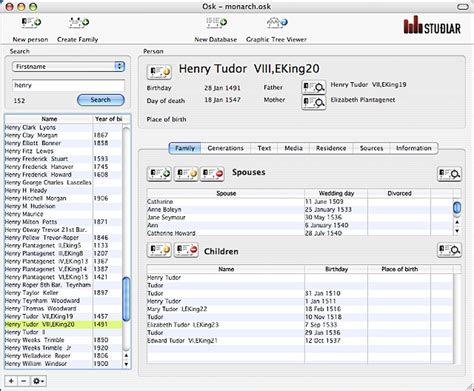Search spouses with magnifier icon
This screenshot has height=391, width=474.
pos(449,174)
